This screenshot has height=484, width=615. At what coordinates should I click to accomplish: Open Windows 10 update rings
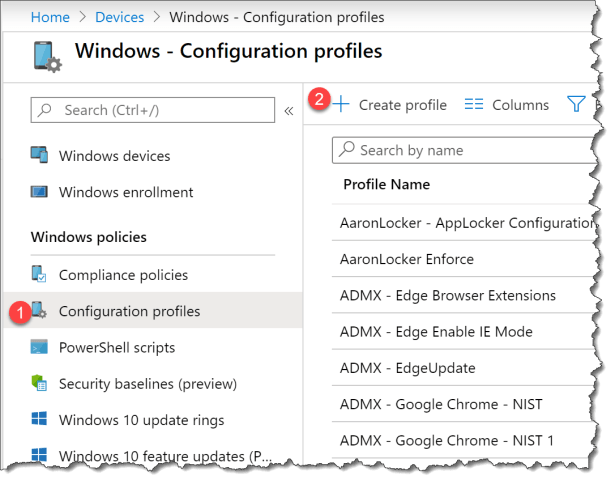[142, 420]
